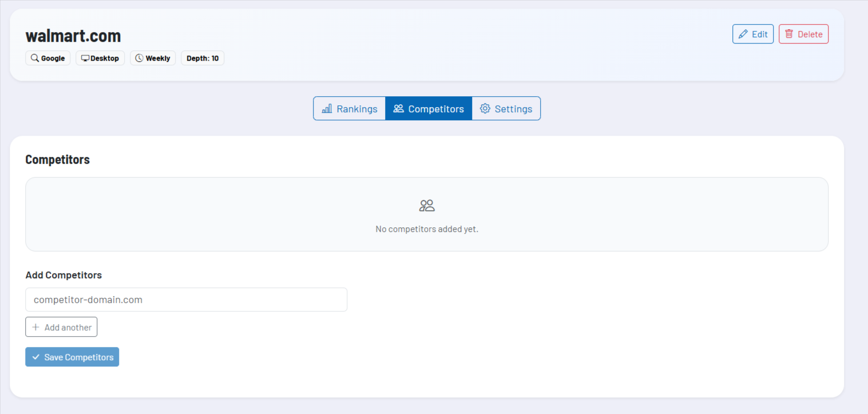Click the Edit button for walmart.com
This screenshot has width=868, height=414.
753,34
